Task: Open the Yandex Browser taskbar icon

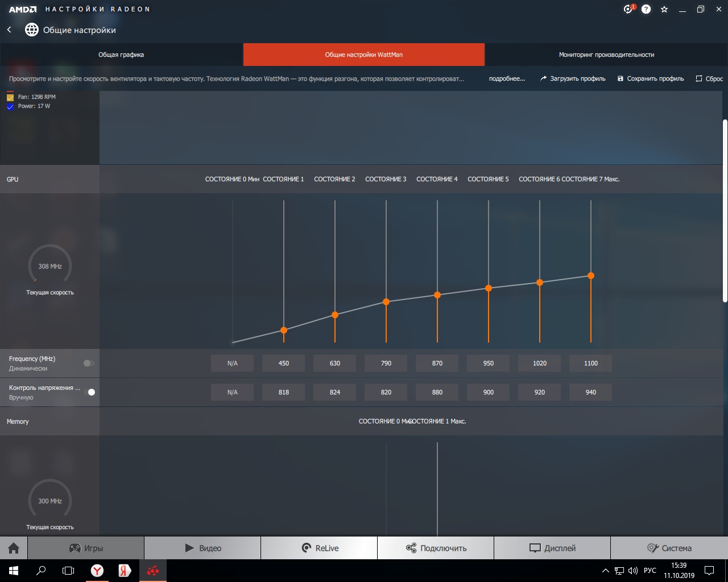Action: pos(97,571)
